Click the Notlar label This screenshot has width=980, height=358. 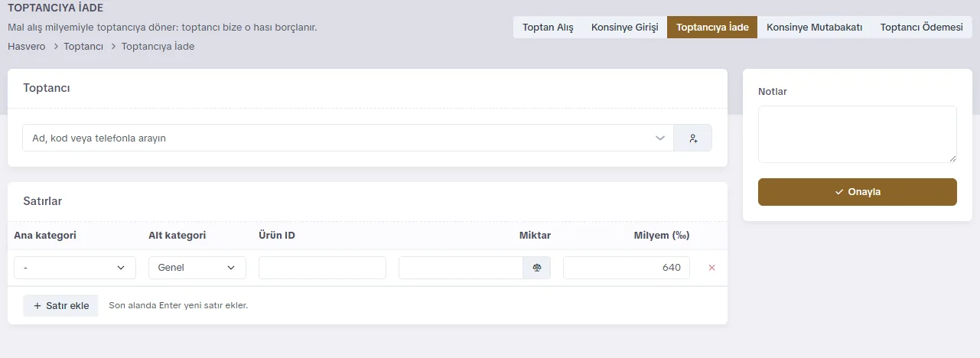(x=773, y=92)
